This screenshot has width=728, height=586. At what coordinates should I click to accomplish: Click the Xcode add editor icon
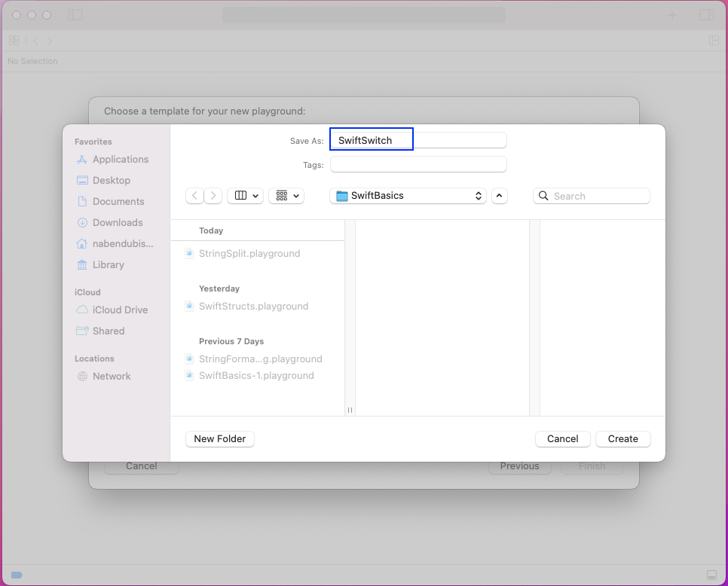[x=714, y=41]
